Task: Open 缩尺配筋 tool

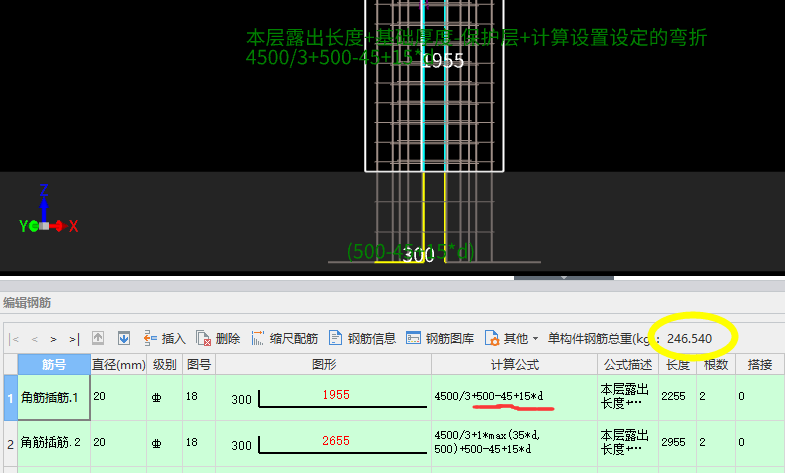Action: (284, 339)
